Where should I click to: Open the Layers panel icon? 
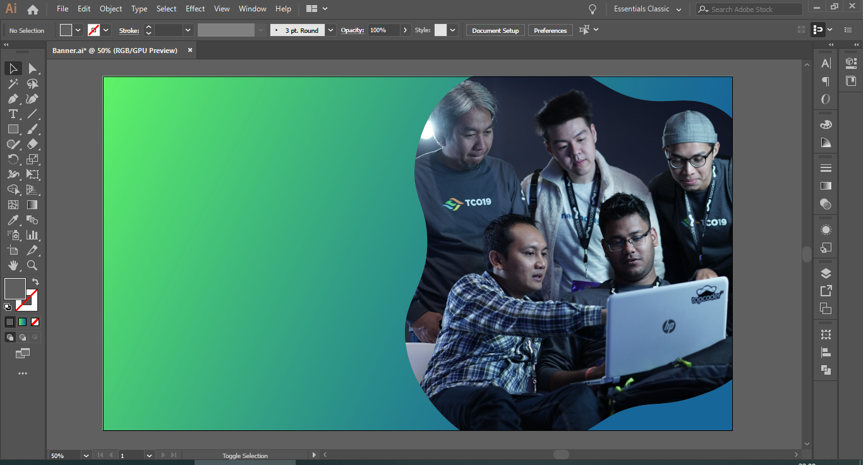tap(826, 274)
